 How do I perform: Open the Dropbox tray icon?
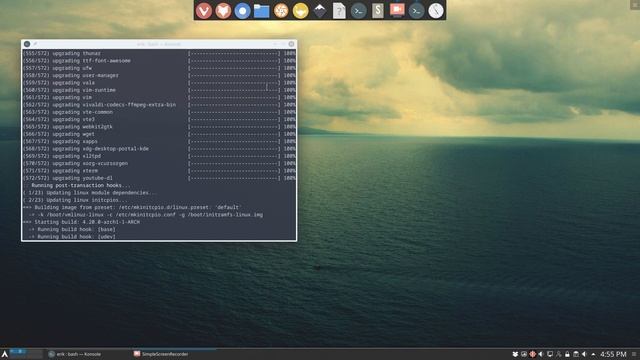click(515, 354)
